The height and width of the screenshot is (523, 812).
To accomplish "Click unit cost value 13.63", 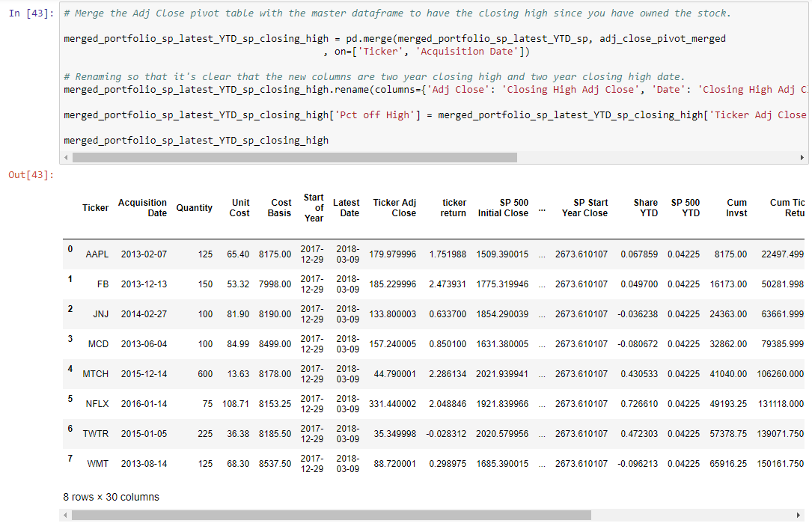I will [238, 374].
